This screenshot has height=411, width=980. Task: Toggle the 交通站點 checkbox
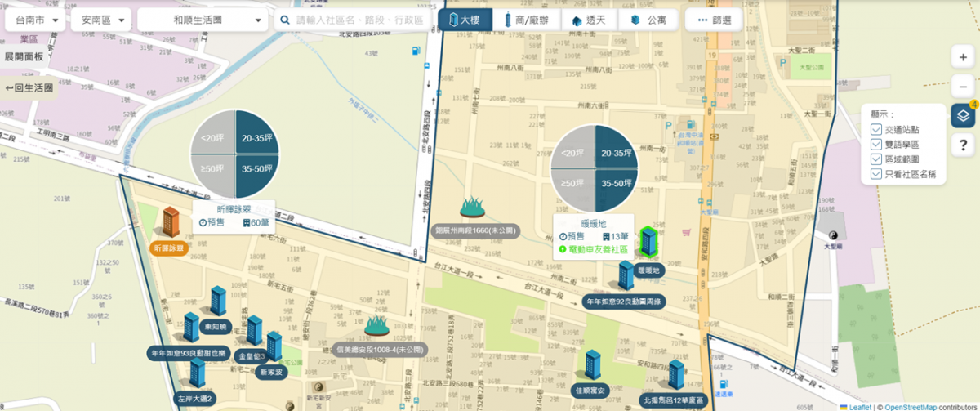point(876,130)
